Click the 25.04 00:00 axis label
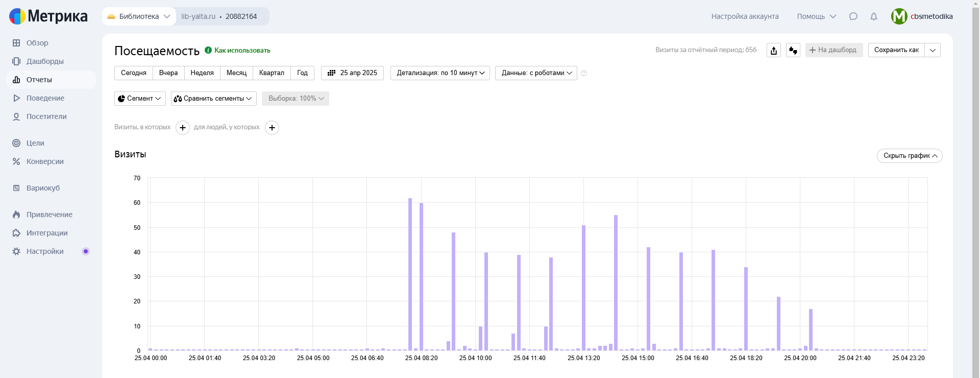Viewport: 980px width, 378px height. (151, 358)
